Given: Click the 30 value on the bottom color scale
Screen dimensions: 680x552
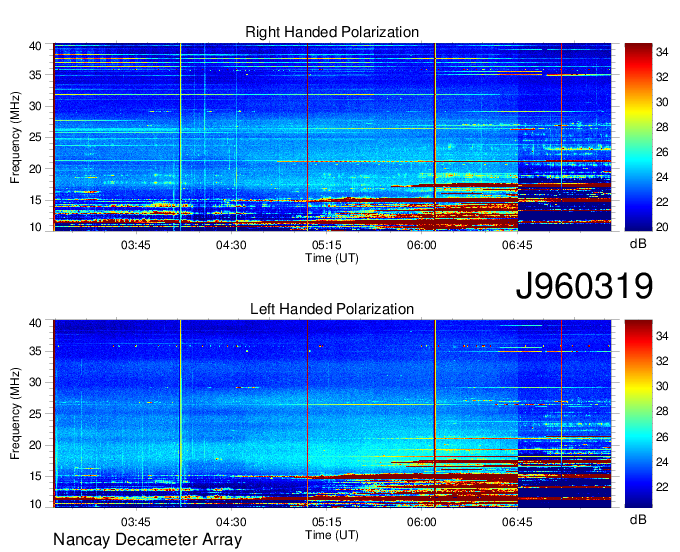Looking at the screenshot, I should 662,386.
